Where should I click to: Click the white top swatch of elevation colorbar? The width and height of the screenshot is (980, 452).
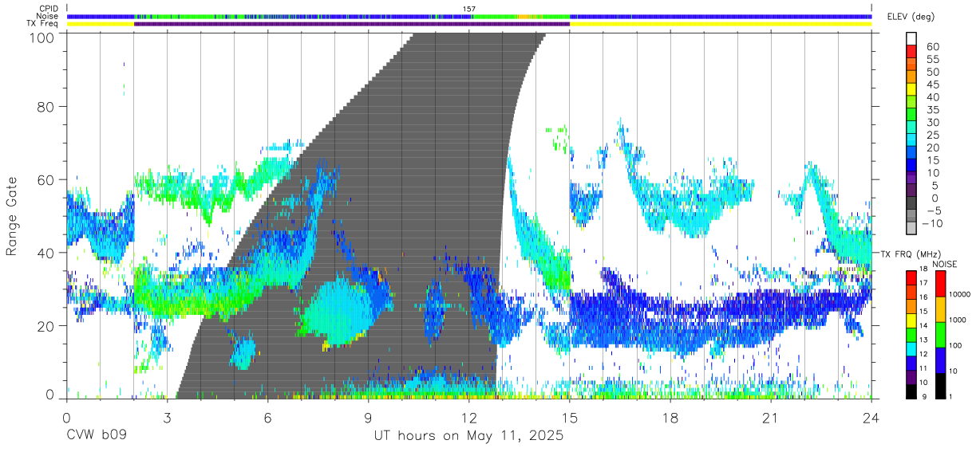911,38
